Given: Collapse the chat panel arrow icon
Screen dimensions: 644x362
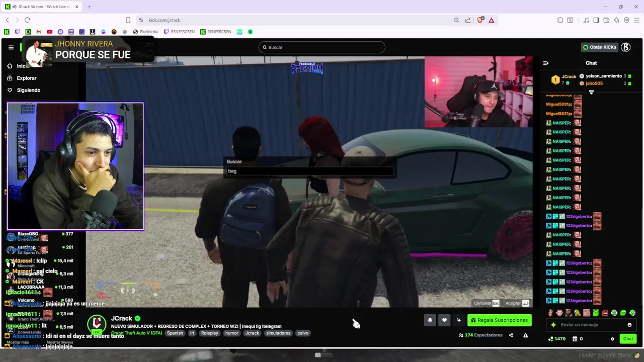Looking at the screenshot, I should click(546, 63).
